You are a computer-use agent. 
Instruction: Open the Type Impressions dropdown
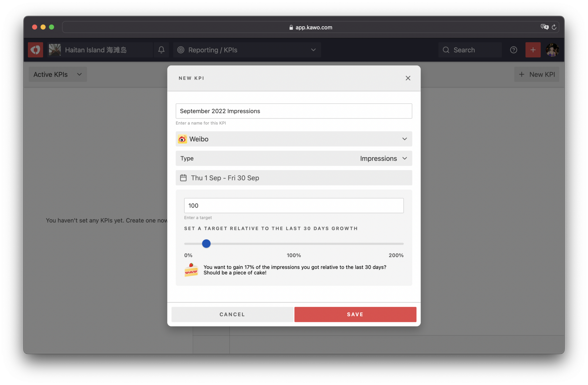(384, 158)
